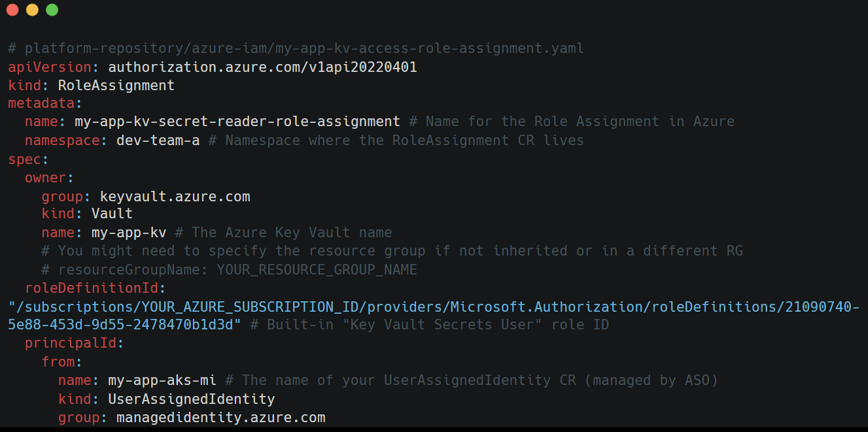
Task: Select the apiVersion key
Action: tap(51, 67)
